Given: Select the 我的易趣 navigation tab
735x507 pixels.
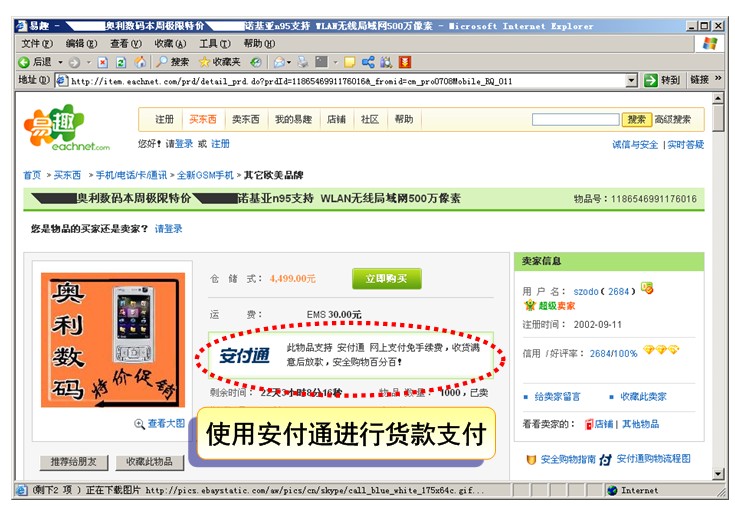Looking at the screenshot, I should [x=293, y=119].
